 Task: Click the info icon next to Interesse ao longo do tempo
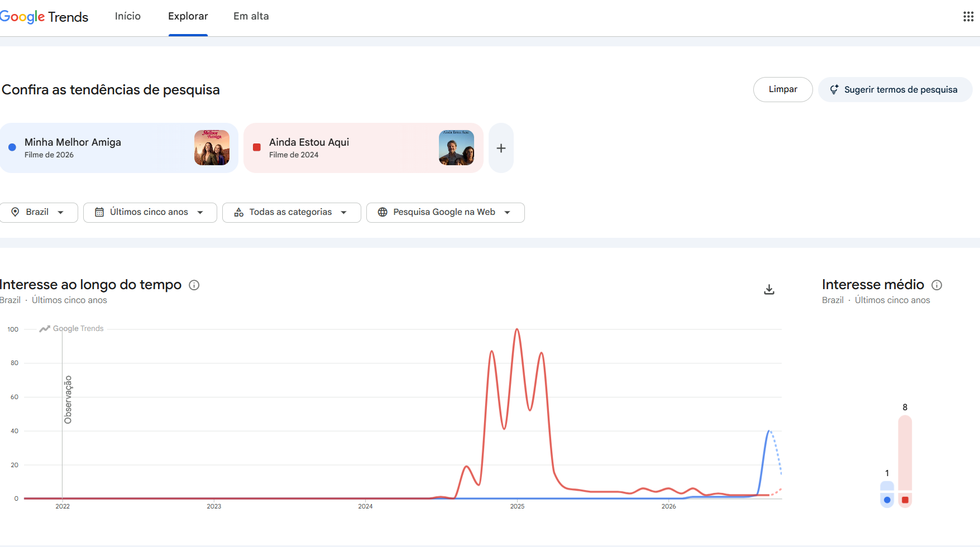pos(194,285)
